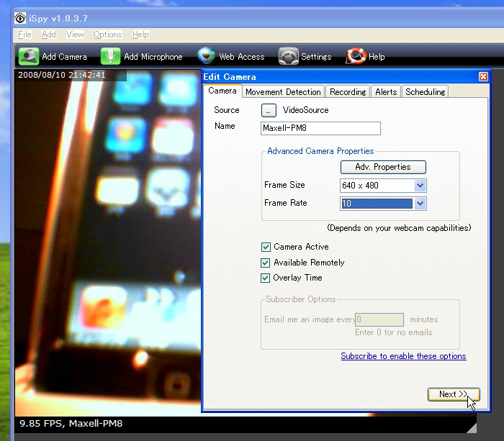
Task: Click the 'Edit Camera' dialog title
Action: pos(230,77)
